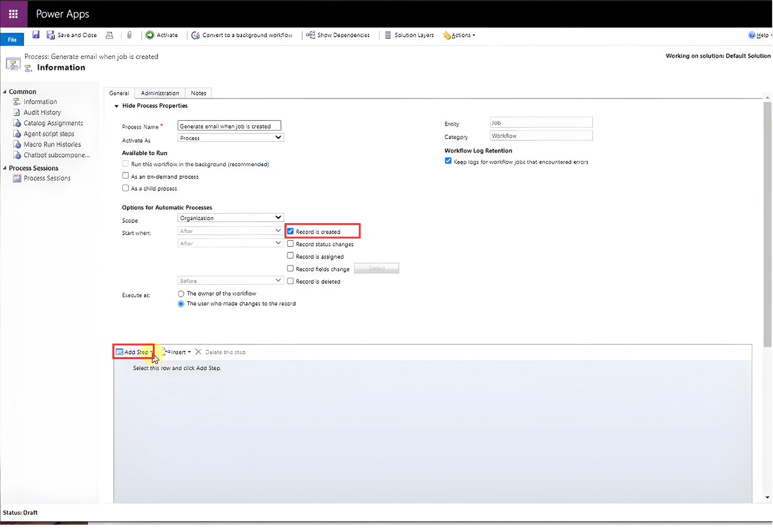Enable As a child process checkbox
Screen dimensions: 773x532
125,188
